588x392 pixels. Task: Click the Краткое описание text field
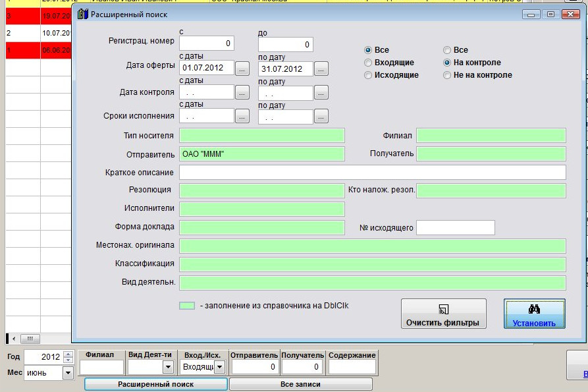373,173
